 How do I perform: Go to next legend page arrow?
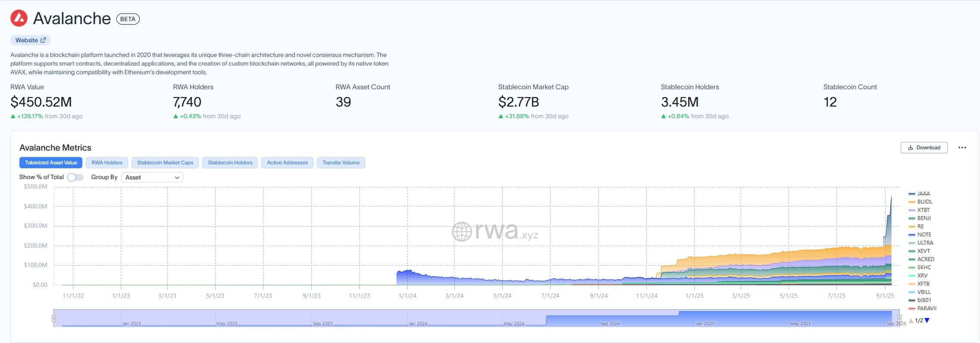(x=927, y=321)
